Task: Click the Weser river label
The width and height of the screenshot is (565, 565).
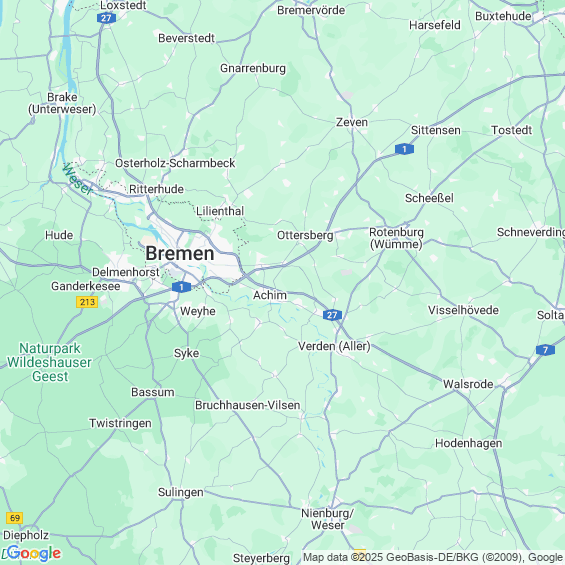Action: coord(77,179)
